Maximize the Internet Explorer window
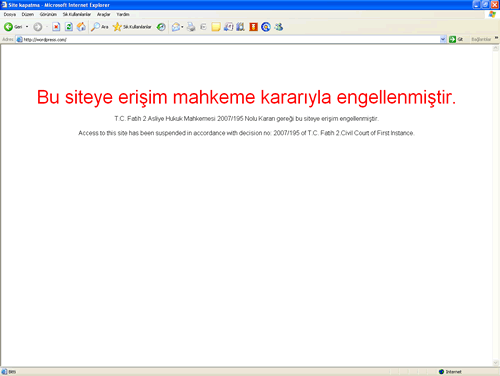The height and width of the screenshot is (376, 500). pyautogui.click(x=485, y=5)
